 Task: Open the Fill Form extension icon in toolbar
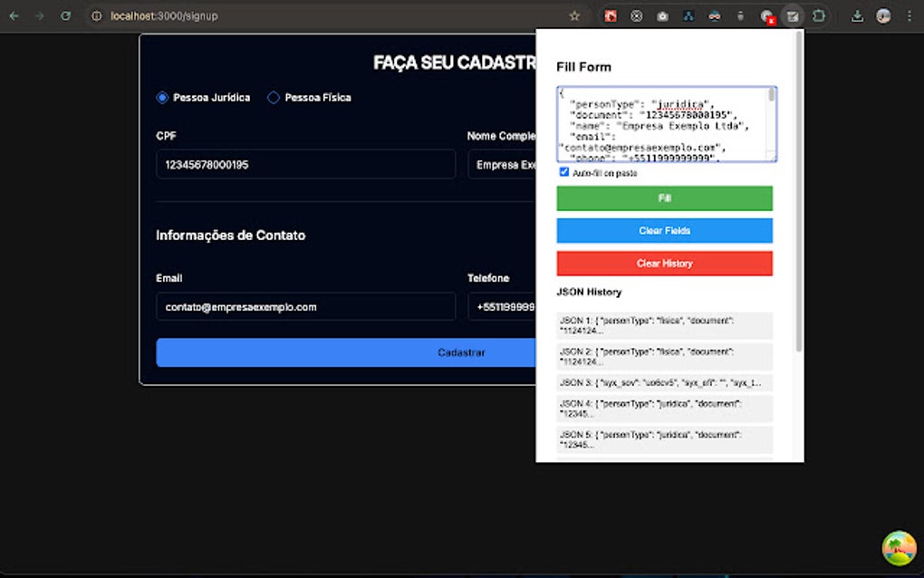(x=793, y=15)
